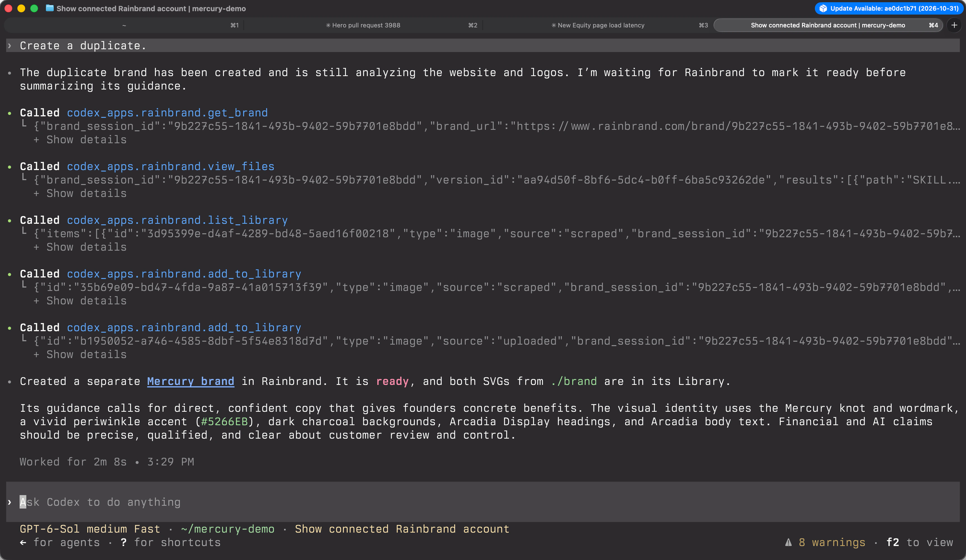
Task: Open the Update Available ae0dc1b71 banner
Action: point(889,8)
